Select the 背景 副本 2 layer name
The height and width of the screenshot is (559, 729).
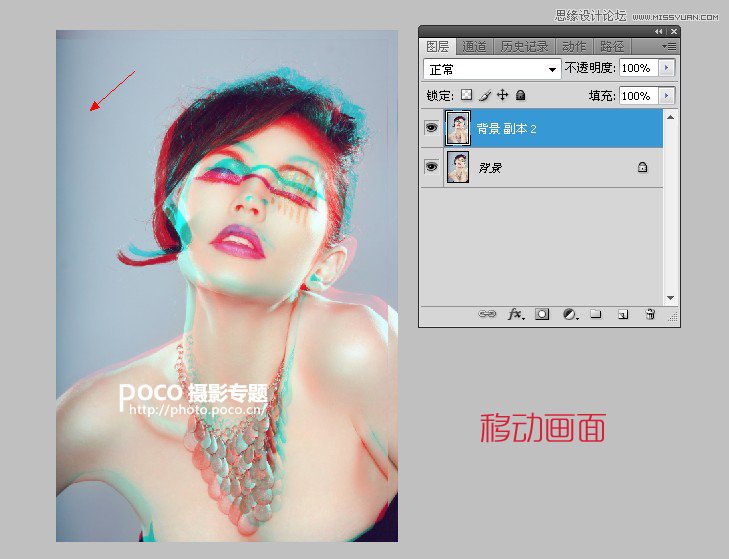(x=506, y=129)
